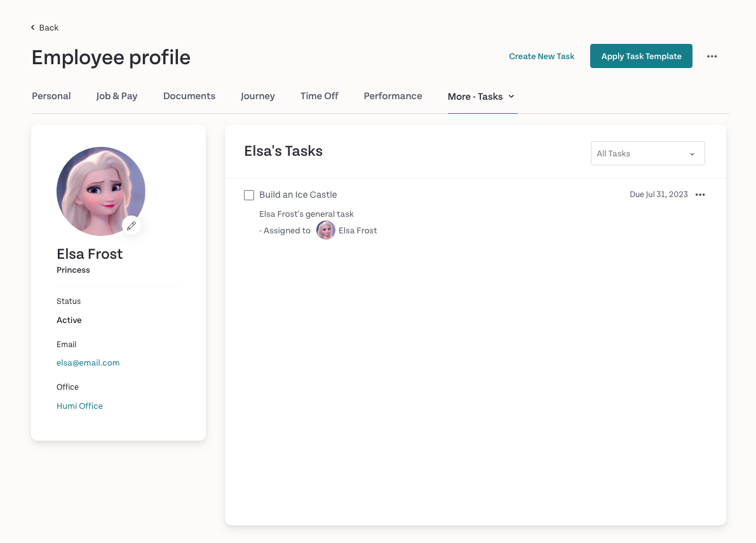Viewport: 756px width, 543px height.
Task: Click the Princess job title text
Action: tap(73, 270)
